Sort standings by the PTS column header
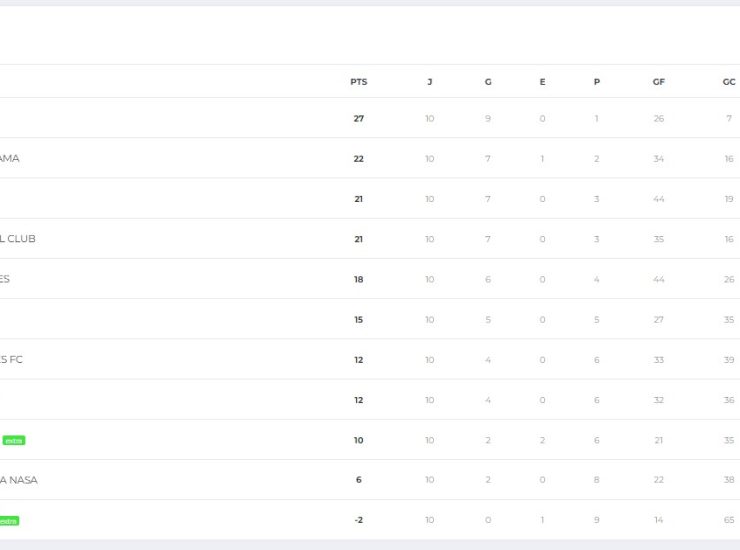 pyautogui.click(x=359, y=82)
